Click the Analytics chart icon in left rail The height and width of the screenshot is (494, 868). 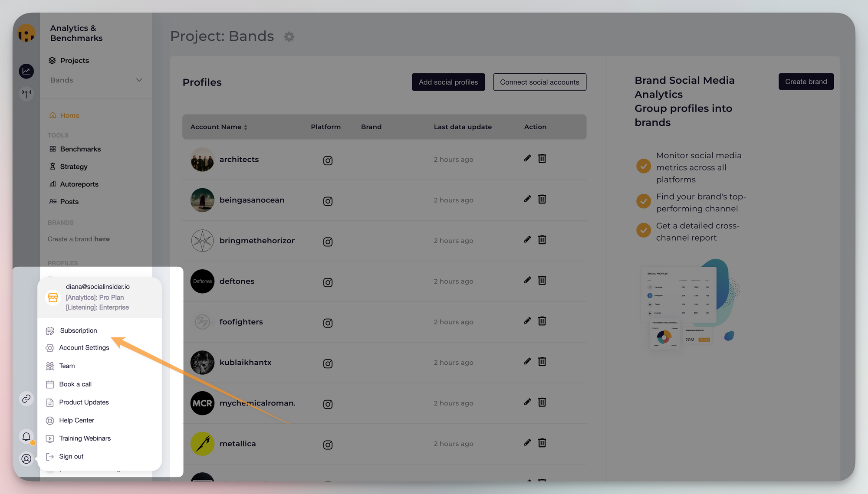tap(26, 71)
